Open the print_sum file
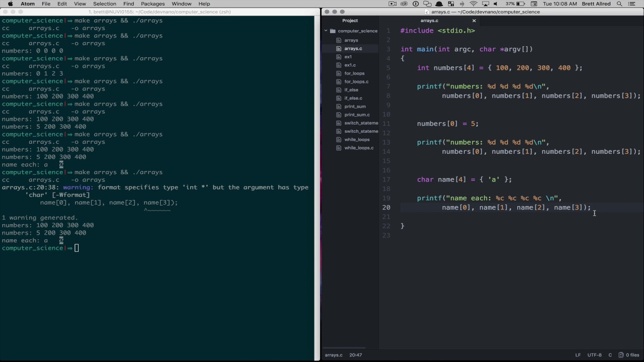644x362 pixels. point(355,107)
